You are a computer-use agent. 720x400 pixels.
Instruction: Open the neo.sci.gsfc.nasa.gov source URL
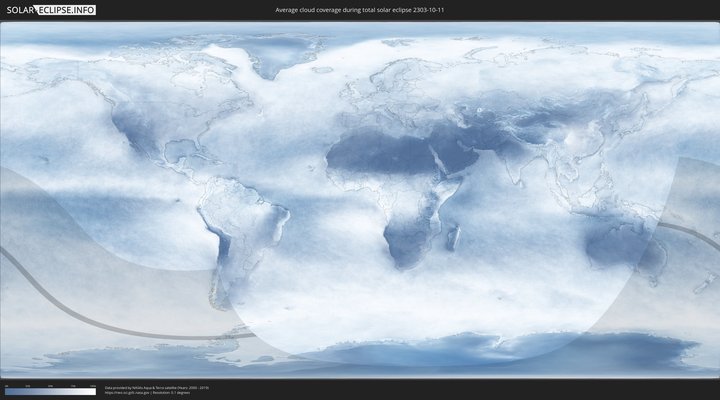[127, 393]
